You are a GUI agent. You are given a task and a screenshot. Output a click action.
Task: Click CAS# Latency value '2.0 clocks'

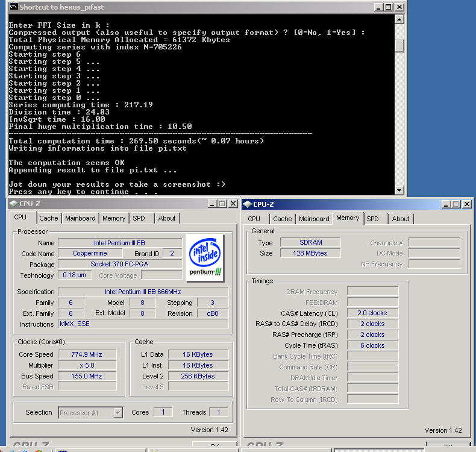point(373,313)
